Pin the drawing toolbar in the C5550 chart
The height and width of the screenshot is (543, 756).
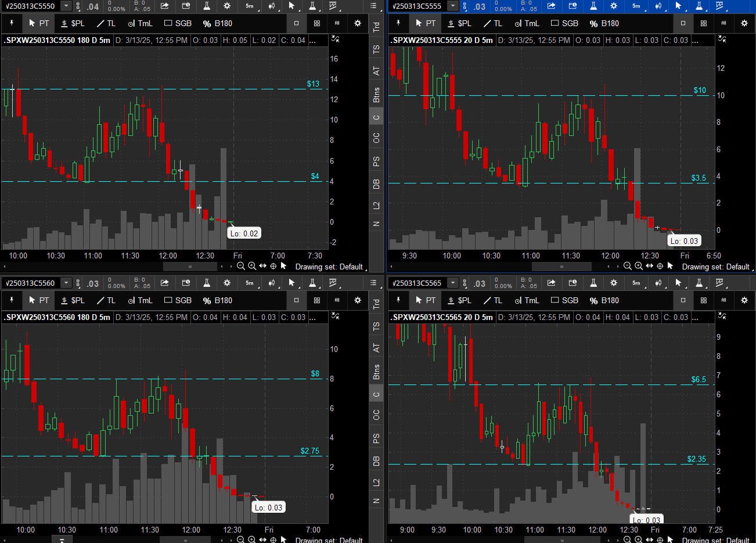12,23
